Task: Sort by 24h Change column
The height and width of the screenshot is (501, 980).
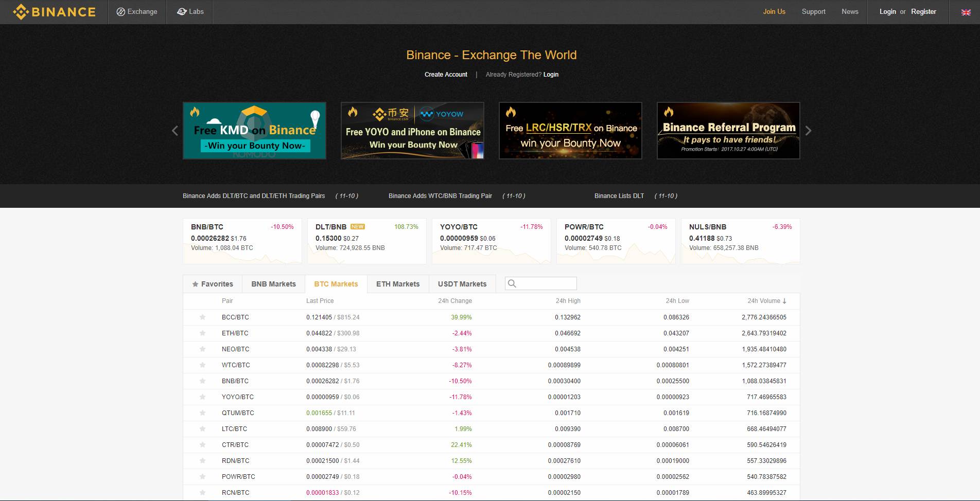Action: [x=455, y=301]
